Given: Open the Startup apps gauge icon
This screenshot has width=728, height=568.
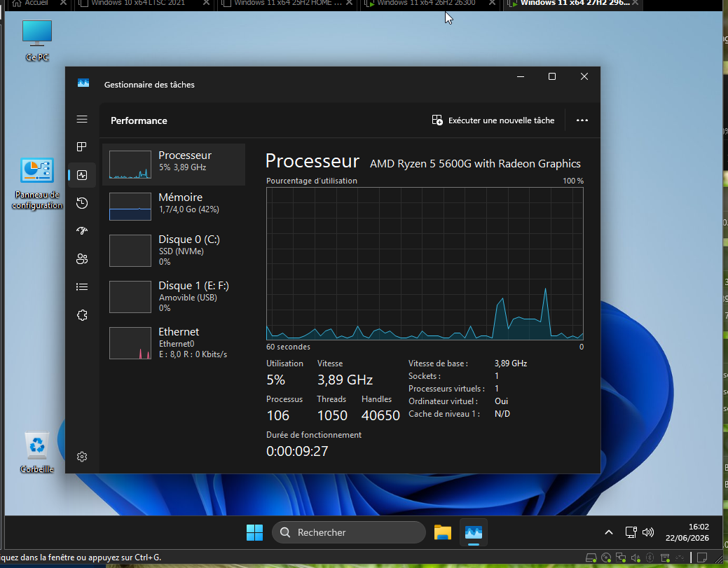Looking at the screenshot, I should (x=82, y=230).
